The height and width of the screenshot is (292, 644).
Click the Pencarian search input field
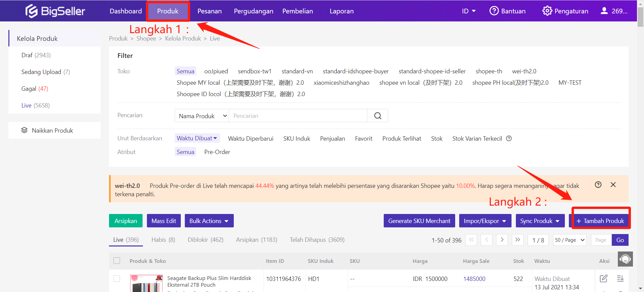pyautogui.click(x=298, y=116)
